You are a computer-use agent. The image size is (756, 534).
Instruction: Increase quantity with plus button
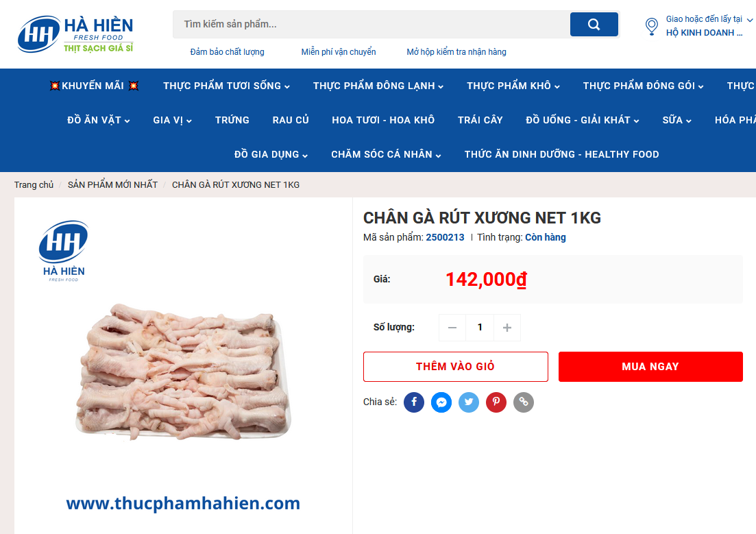507,328
